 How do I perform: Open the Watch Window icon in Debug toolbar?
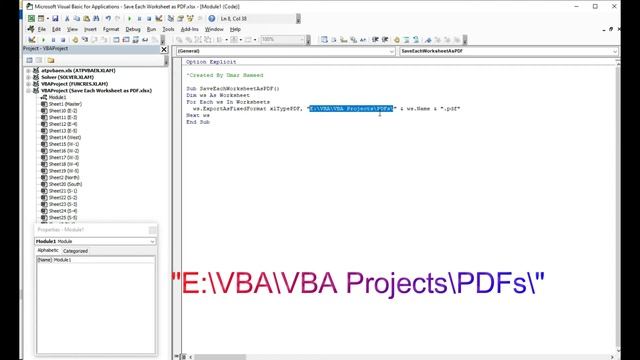pos(136,40)
